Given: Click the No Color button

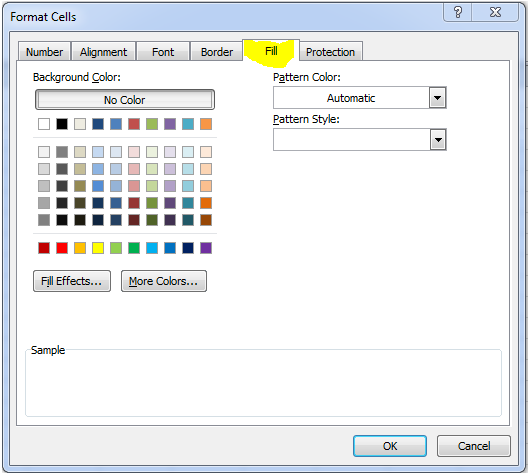Looking at the screenshot, I should [125, 100].
